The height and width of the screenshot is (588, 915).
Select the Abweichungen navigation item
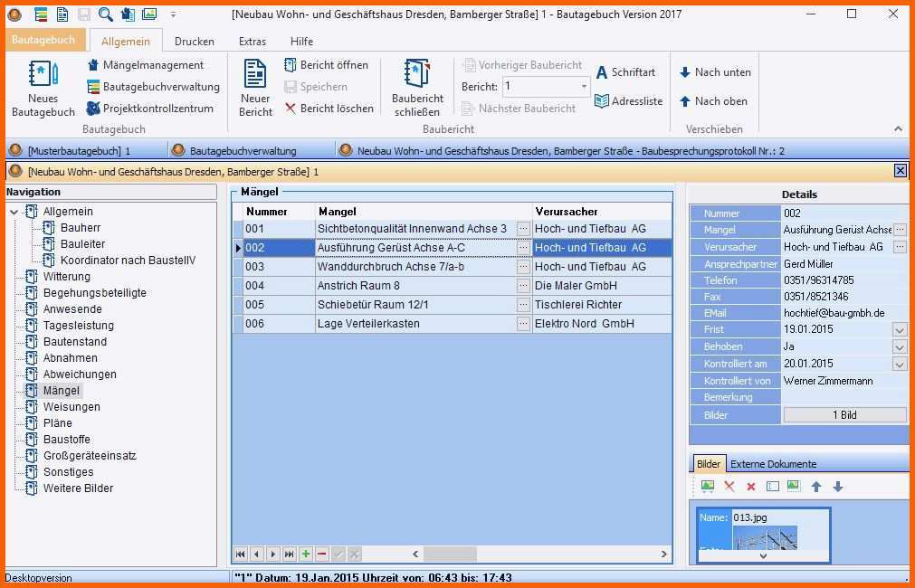point(80,375)
